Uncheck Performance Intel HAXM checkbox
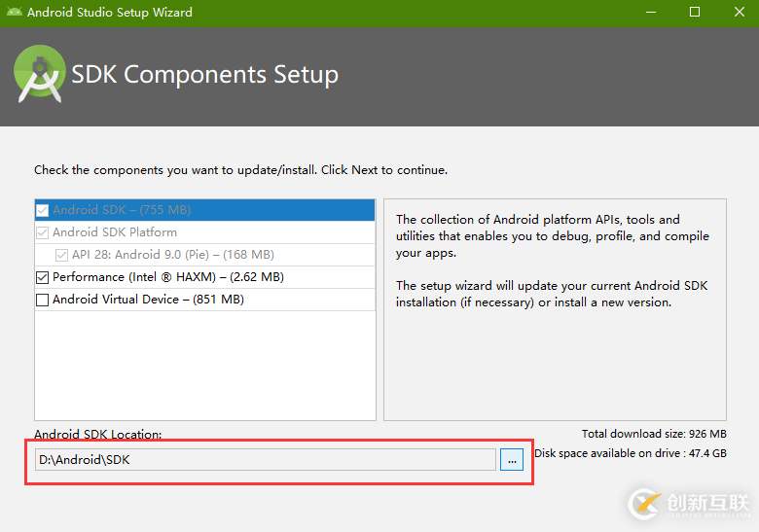759x532 pixels. click(x=43, y=277)
